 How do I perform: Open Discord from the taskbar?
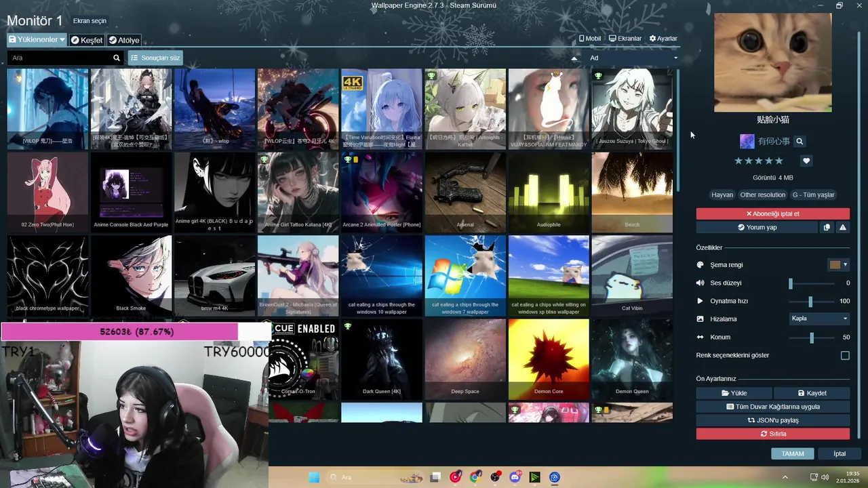click(x=515, y=477)
